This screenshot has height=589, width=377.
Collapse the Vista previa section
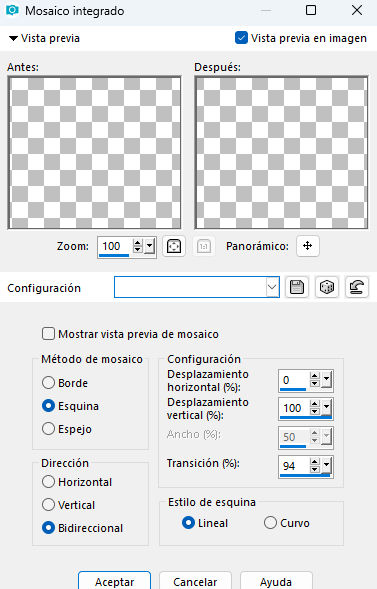pos(14,38)
